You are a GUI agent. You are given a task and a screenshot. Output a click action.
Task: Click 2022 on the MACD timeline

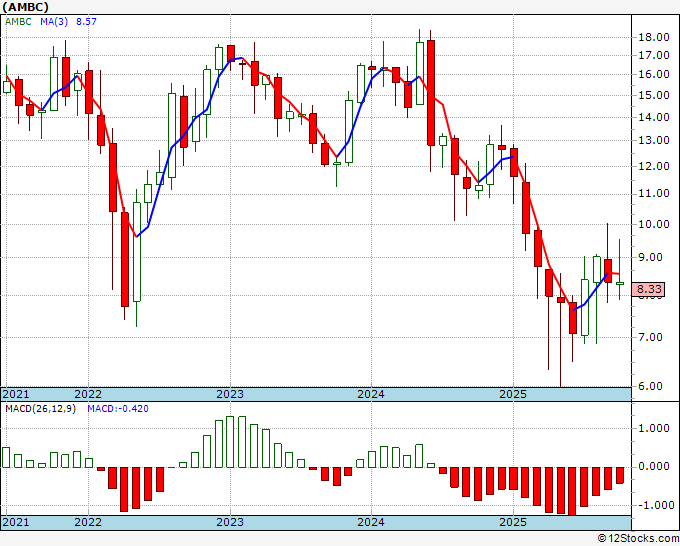click(x=88, y=522)
